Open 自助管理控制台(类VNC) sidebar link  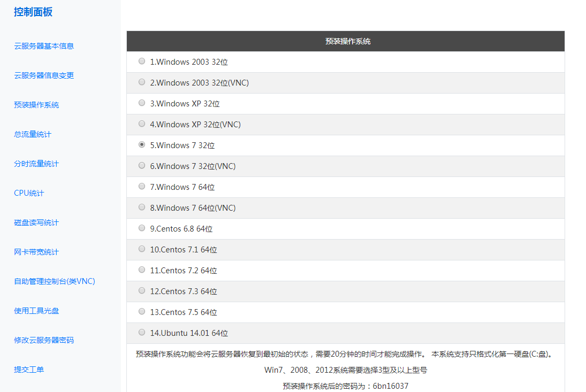pos(55,281)
